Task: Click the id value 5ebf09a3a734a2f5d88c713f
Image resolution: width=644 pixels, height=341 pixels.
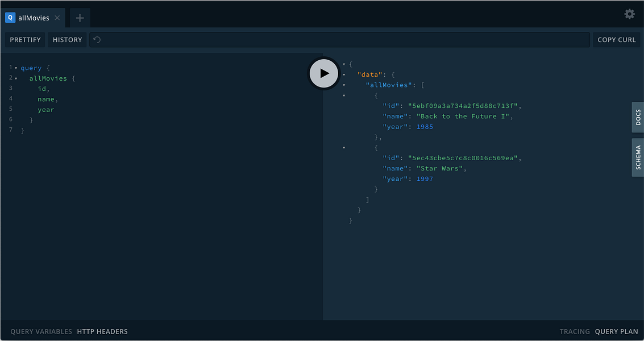Action: (463, 106)
